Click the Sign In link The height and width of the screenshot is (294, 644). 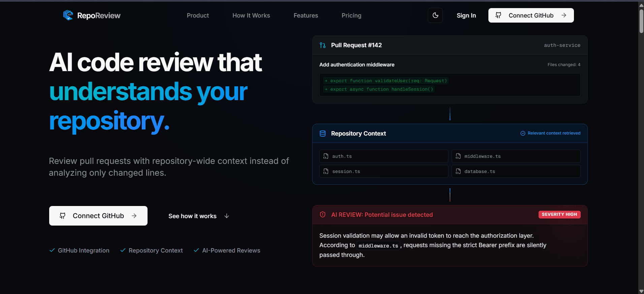point(466,16)
